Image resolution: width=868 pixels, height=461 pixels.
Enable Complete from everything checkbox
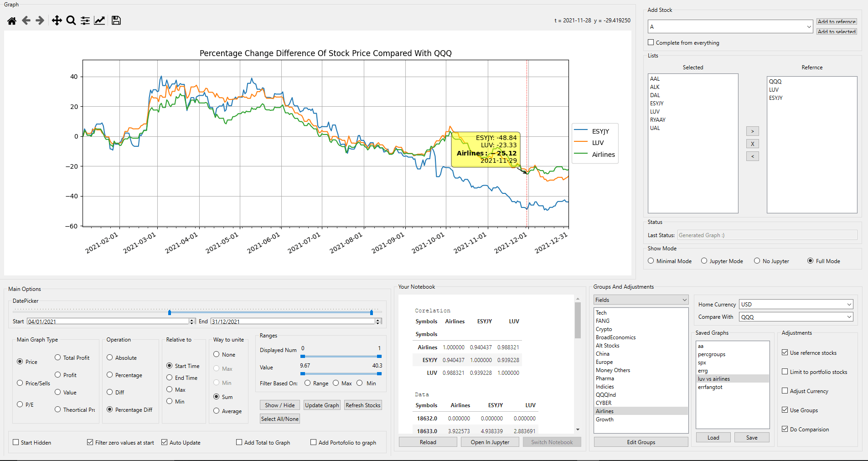[651, 42]
